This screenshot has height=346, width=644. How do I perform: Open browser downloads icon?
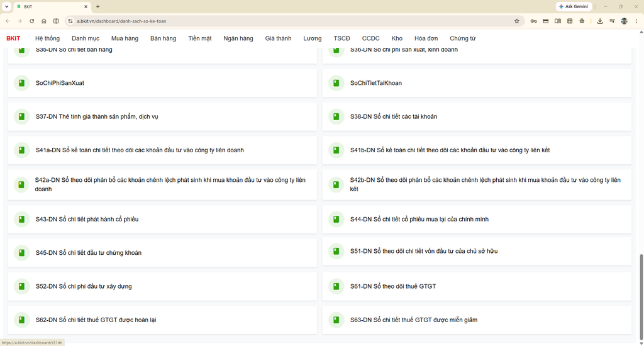point(600,21)
